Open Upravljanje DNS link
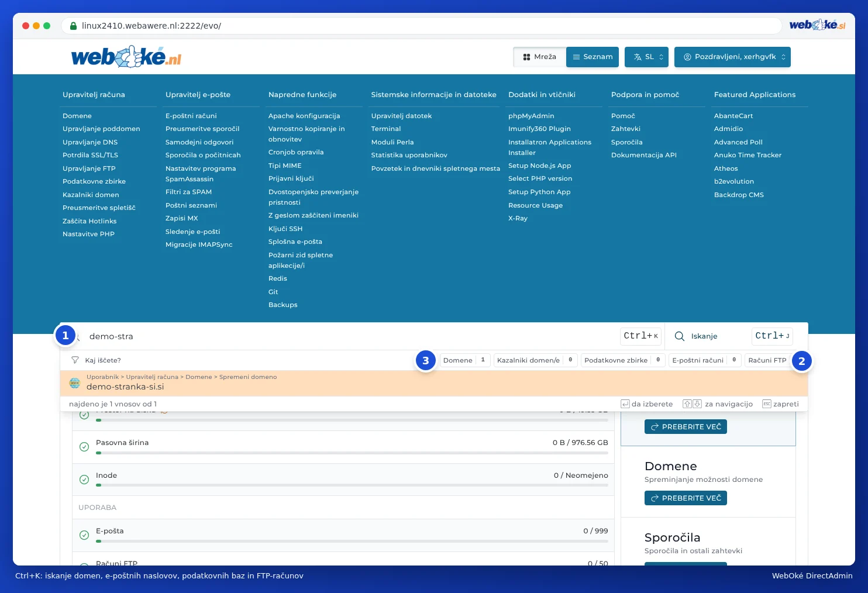The image size is (868, 593). 90,142
